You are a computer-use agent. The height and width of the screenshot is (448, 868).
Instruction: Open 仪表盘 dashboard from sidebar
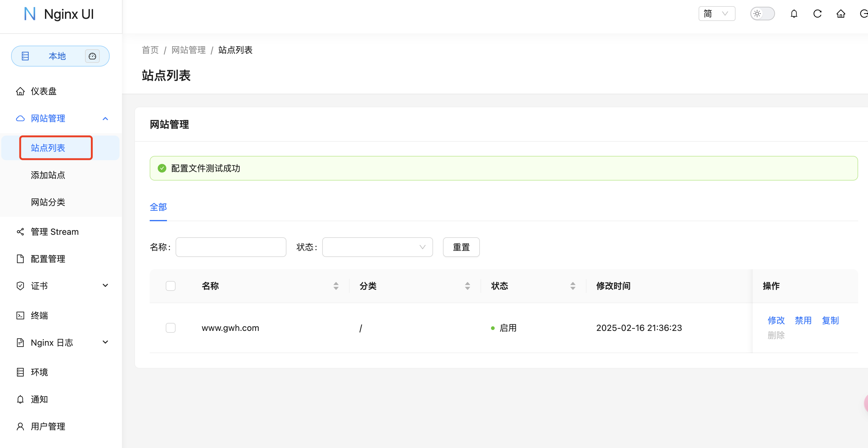[43, 91]
